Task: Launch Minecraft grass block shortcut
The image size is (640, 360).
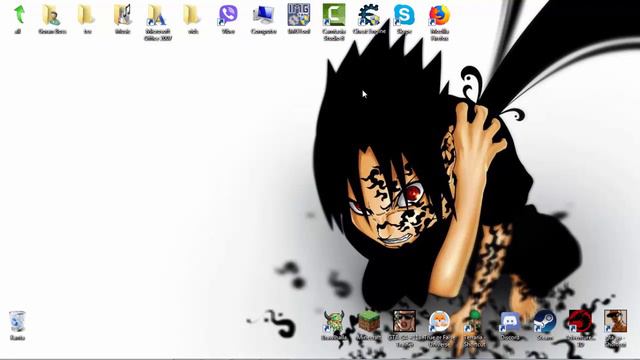Action: [369, 322]
